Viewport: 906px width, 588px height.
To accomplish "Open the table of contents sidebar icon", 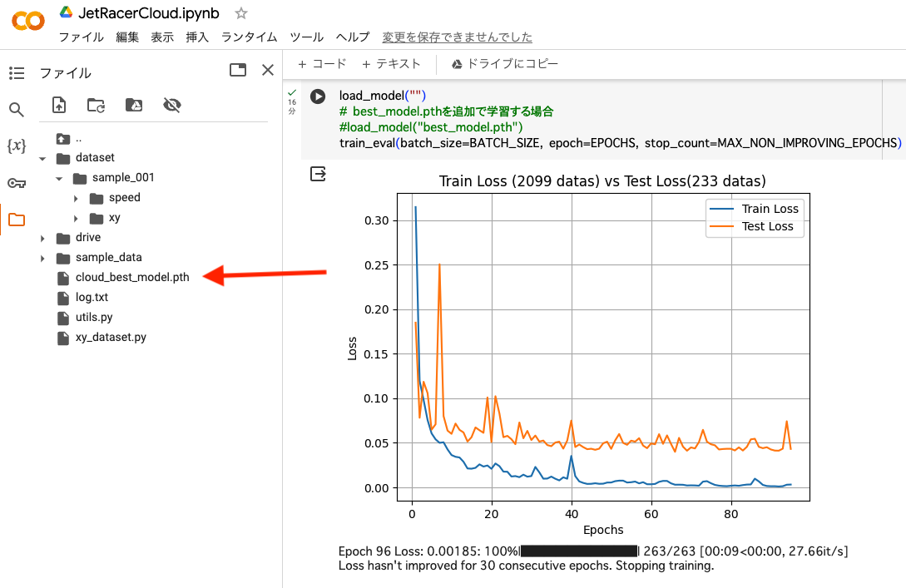I will (17, 73).
